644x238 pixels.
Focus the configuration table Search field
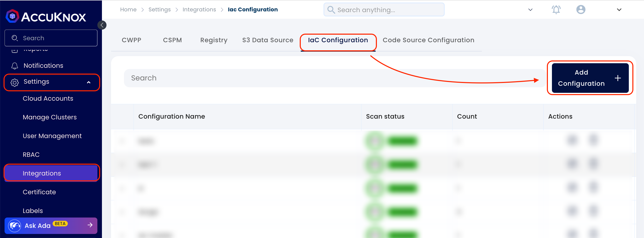334,78
